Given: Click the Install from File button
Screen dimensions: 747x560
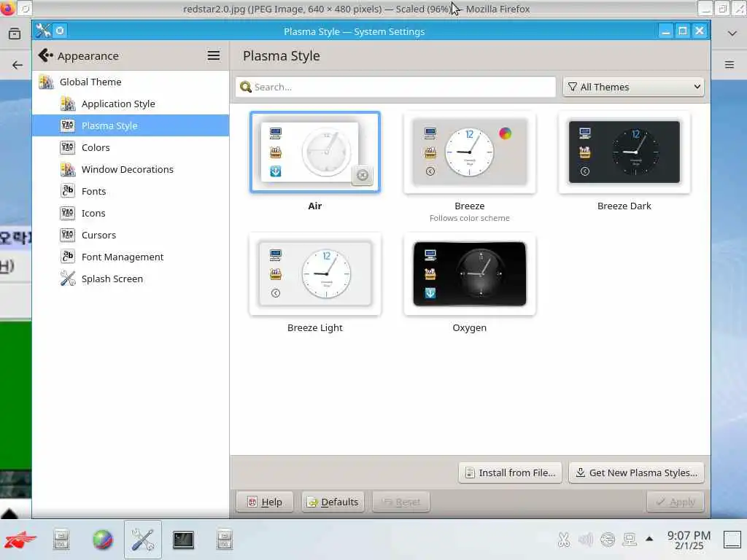Looking at the screenshot, I should point(510,472).
